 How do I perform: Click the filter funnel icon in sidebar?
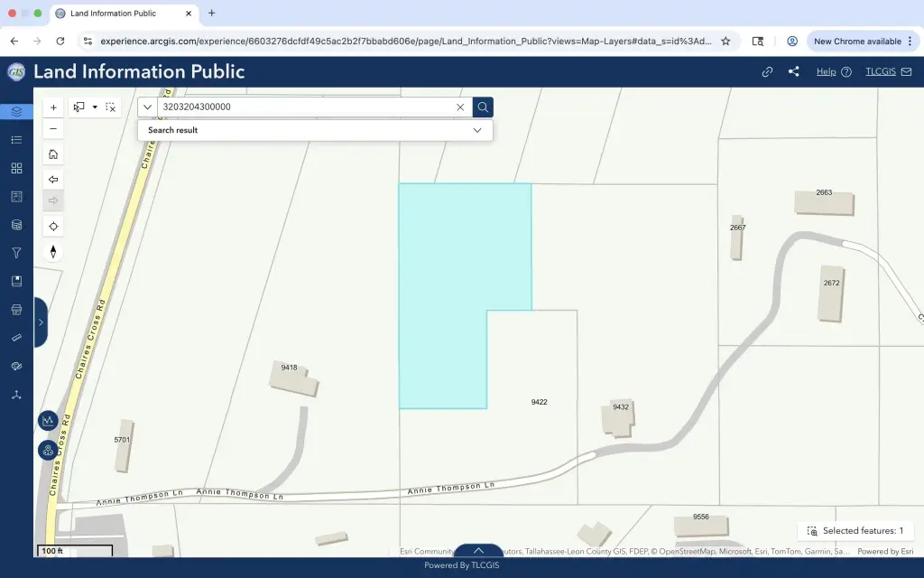tap(16, 253)
